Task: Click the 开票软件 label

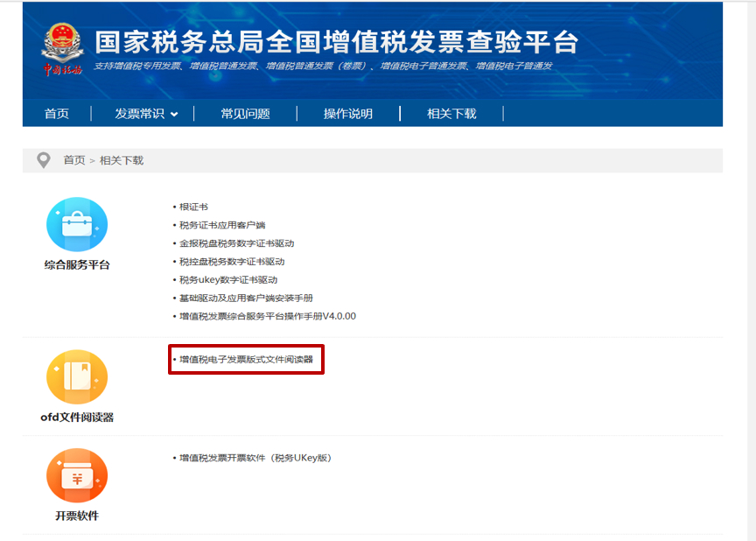Action: [x=77, y=516]
